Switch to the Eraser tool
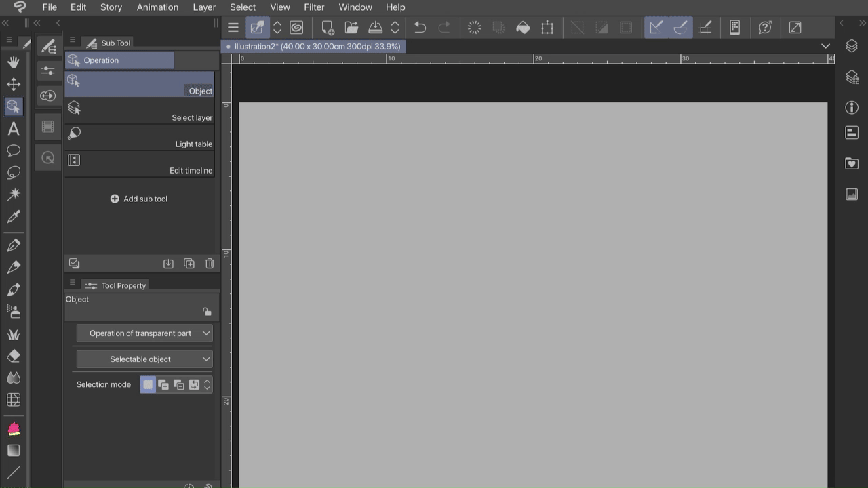 14,356
